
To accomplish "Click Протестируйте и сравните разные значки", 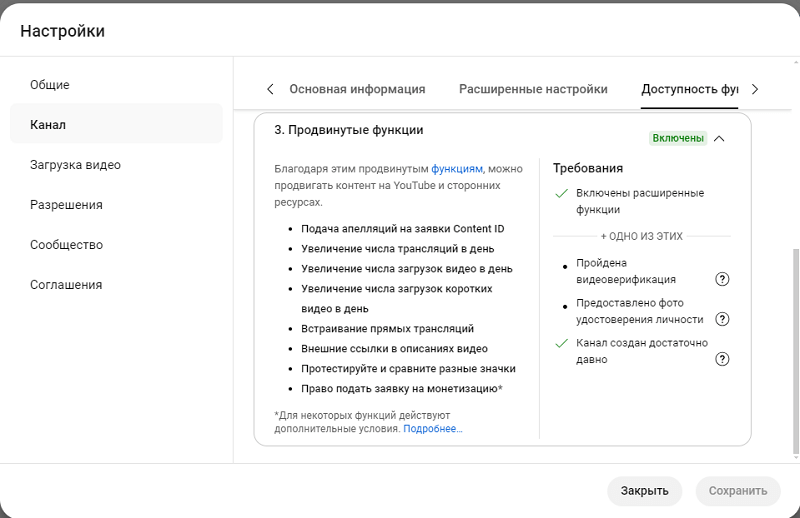I will [408, 368].
